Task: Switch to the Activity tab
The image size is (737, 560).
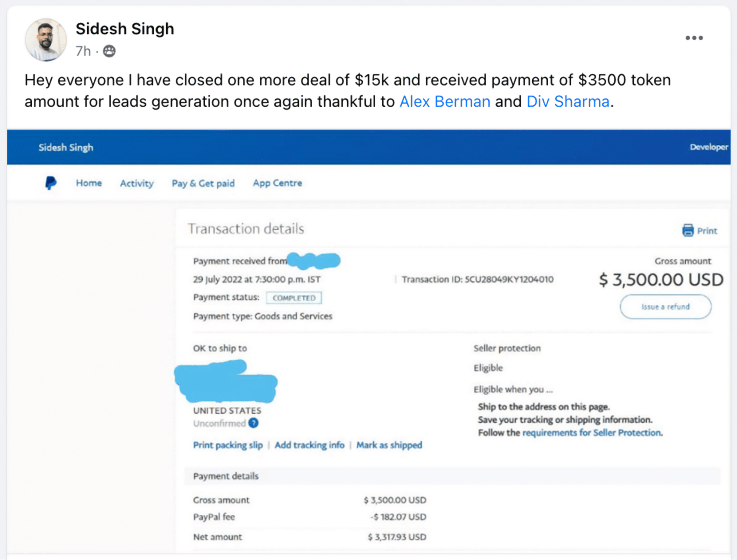Action: click(x=137, y=183)
